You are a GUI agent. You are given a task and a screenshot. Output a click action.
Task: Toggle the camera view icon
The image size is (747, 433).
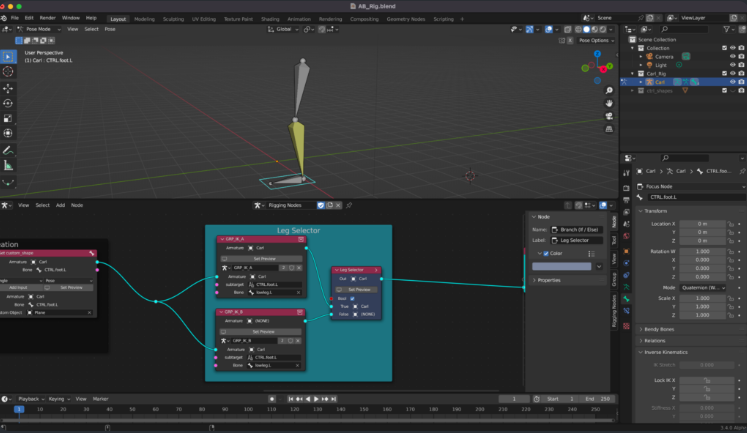609,115
